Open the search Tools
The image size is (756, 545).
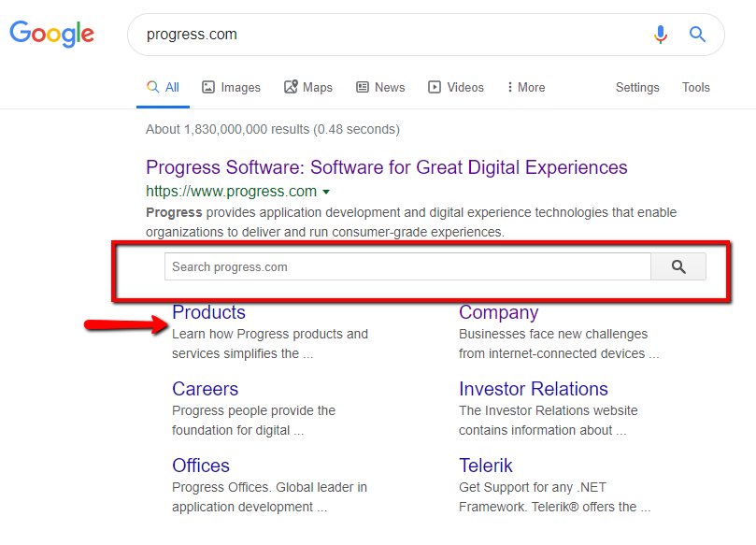tap(696, 87)
